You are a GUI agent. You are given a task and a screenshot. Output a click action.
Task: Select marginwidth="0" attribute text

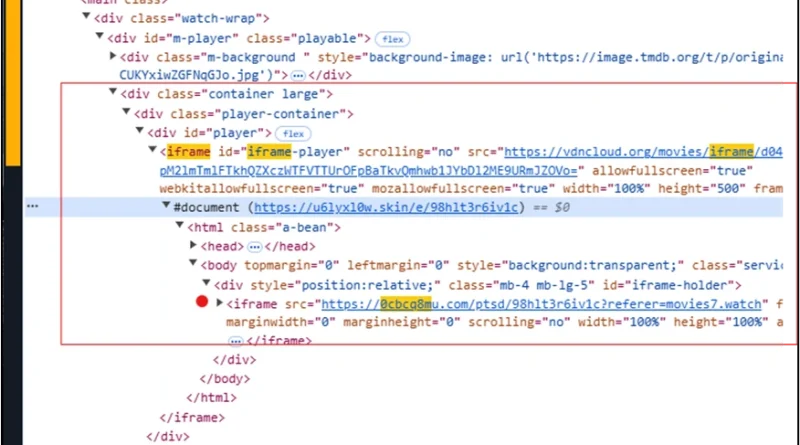(x=281, y=322)
